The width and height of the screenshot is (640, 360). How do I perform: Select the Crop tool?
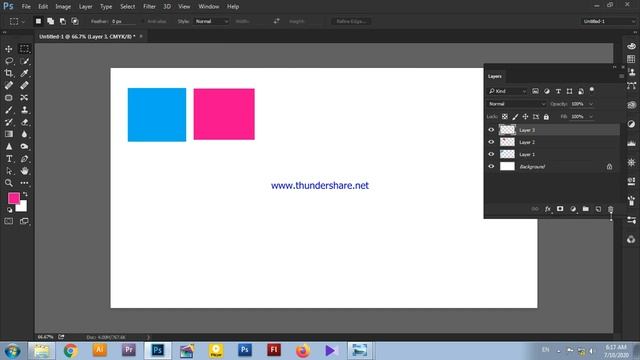coord(9,73)
